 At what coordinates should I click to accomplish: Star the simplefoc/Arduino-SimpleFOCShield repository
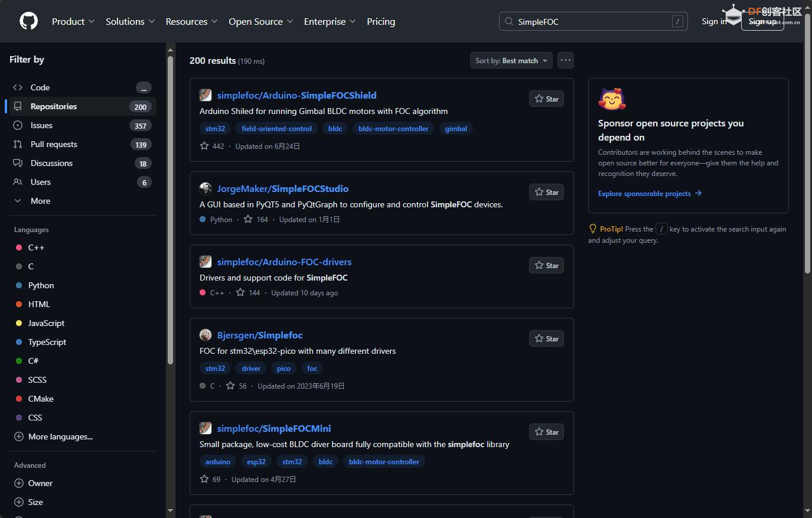pyautogui.click(x=546, y=99)
